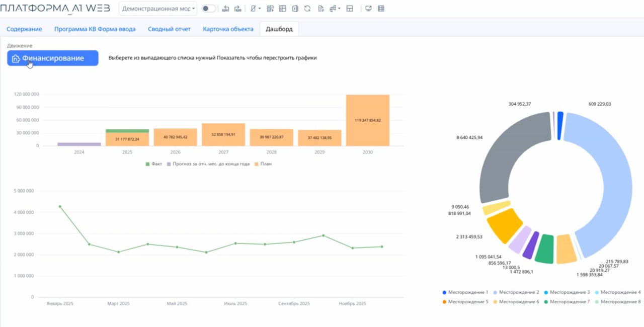Open the Карточка объекта tab
The image size is (644, 327).
coord(228,29)
